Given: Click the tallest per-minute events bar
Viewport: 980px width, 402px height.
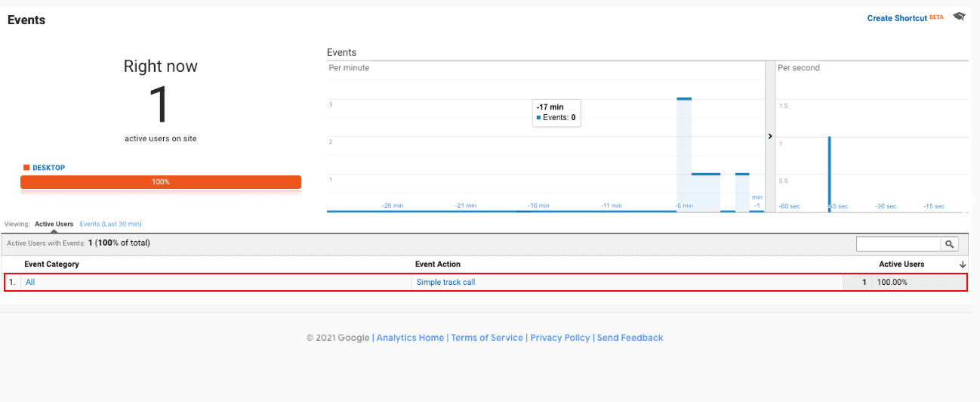Looking at the screenshot, I should pos(684,155).
